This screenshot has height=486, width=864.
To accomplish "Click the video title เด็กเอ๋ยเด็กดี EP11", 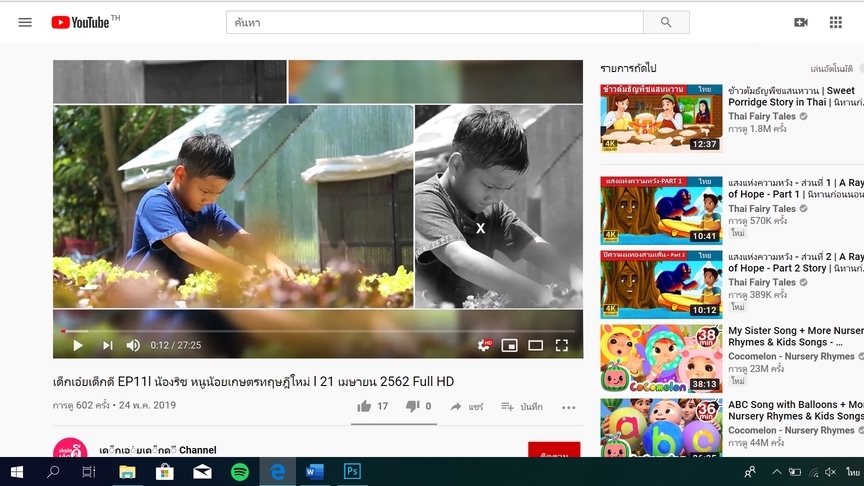I will pyautogui.click(x=253, y=381).
